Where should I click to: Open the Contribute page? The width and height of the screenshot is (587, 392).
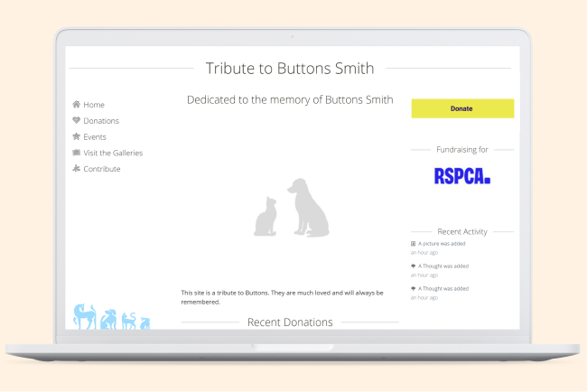102,169
